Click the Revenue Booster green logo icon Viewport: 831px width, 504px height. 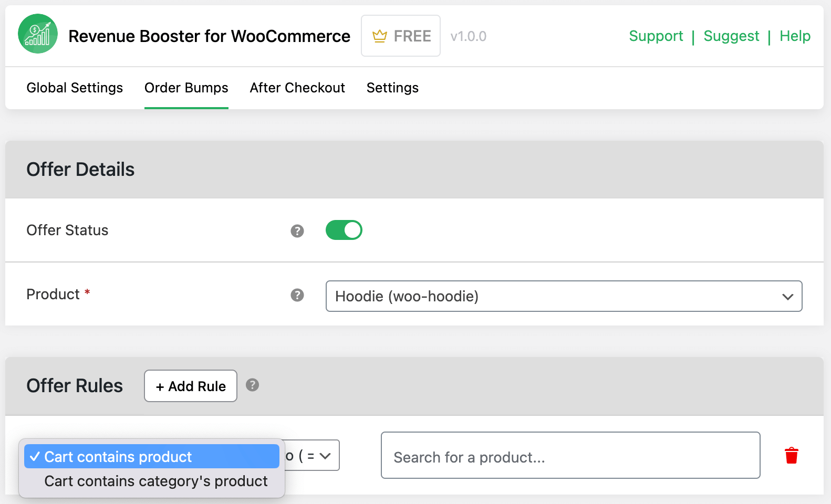tap(38, 34)
